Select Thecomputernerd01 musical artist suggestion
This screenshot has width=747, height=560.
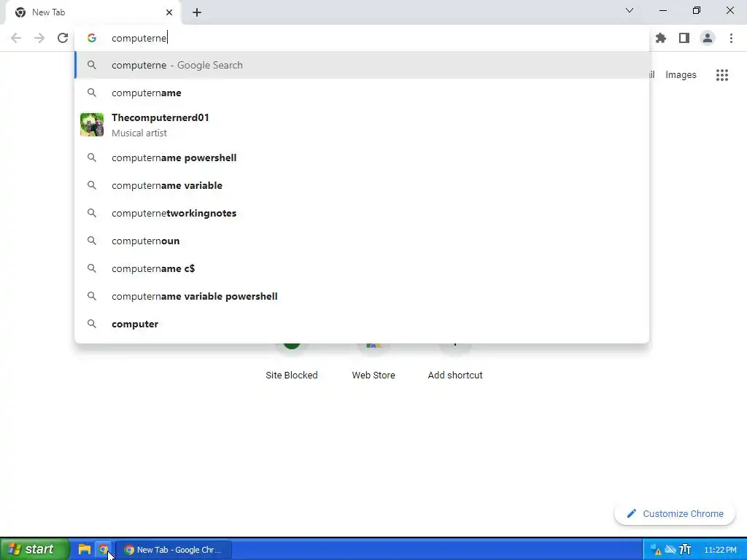[x=362, y=125]
